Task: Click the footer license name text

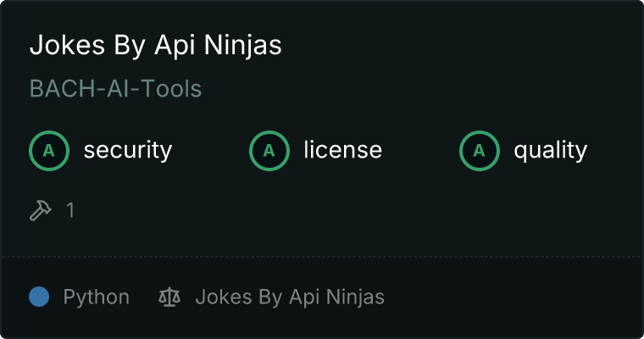Action: click(x=290, y=297)
